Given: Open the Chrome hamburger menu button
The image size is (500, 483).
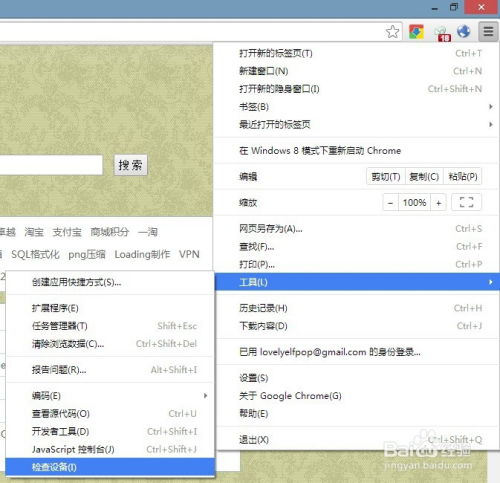Looking at the screenshot, I should coord(488,32).
